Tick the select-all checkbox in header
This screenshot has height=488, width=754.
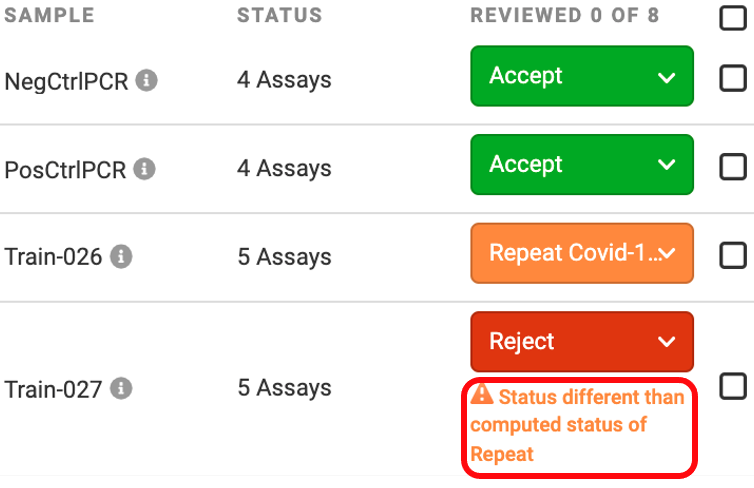[733, 17]
